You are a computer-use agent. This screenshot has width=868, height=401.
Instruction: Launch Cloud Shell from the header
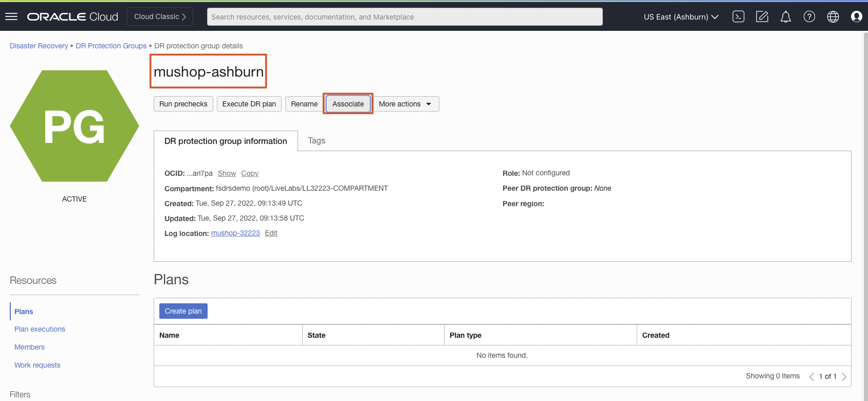[738, 16]
